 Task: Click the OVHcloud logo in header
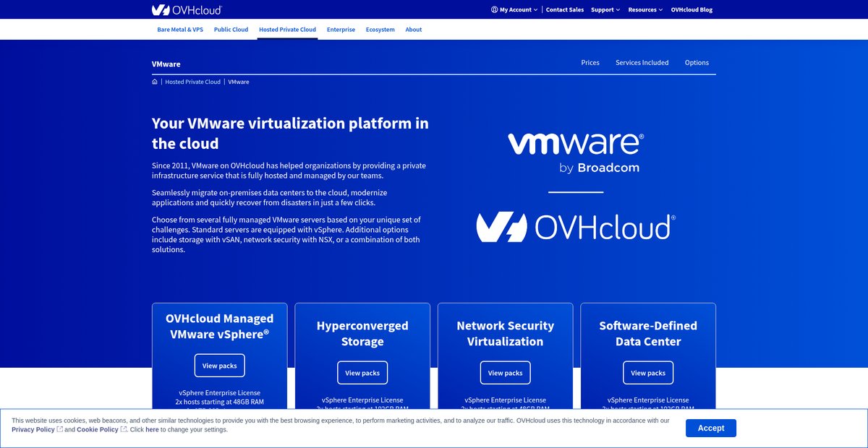click(x=187, y=9)
